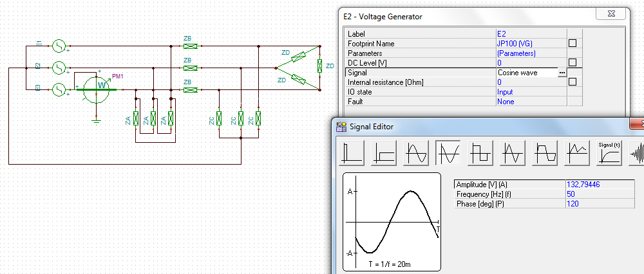Enable the Internal resistance checkbox

572,82
